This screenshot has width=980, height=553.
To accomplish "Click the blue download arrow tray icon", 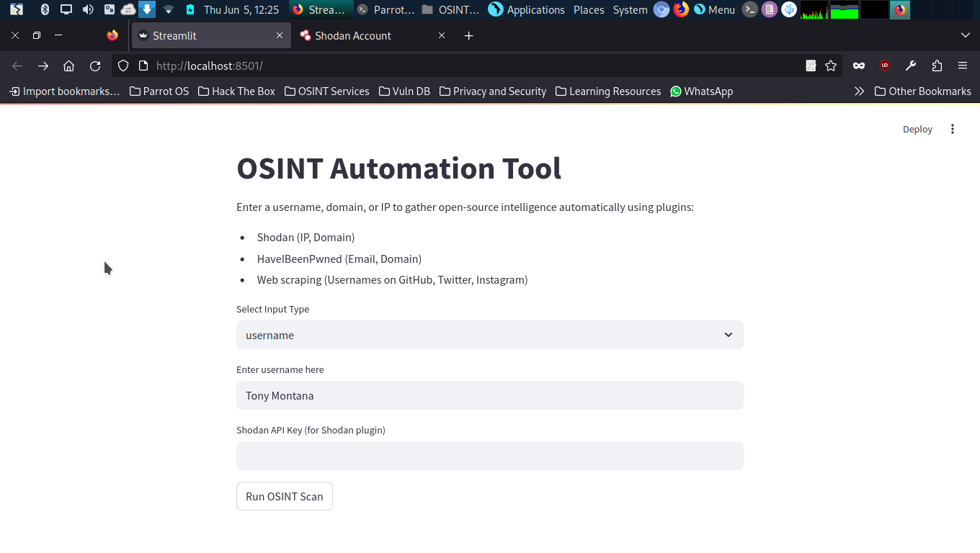I will pos(147,9).
